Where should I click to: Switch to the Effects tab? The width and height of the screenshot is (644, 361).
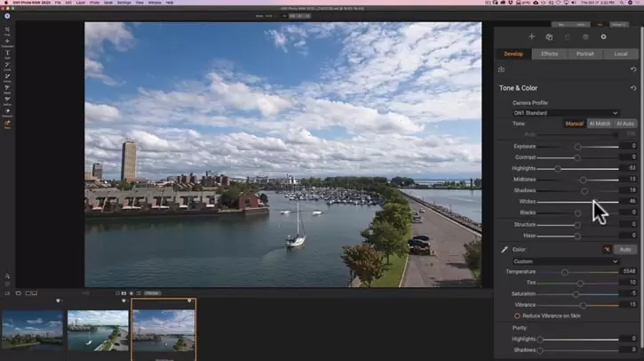coord(549,54)
